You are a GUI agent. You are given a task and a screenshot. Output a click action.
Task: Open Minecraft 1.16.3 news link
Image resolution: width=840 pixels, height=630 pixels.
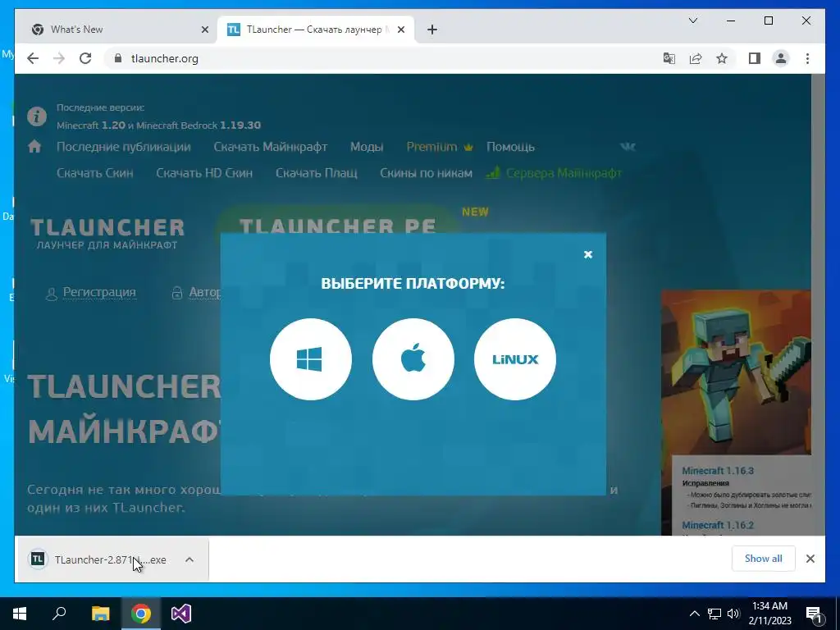point(718,471)
